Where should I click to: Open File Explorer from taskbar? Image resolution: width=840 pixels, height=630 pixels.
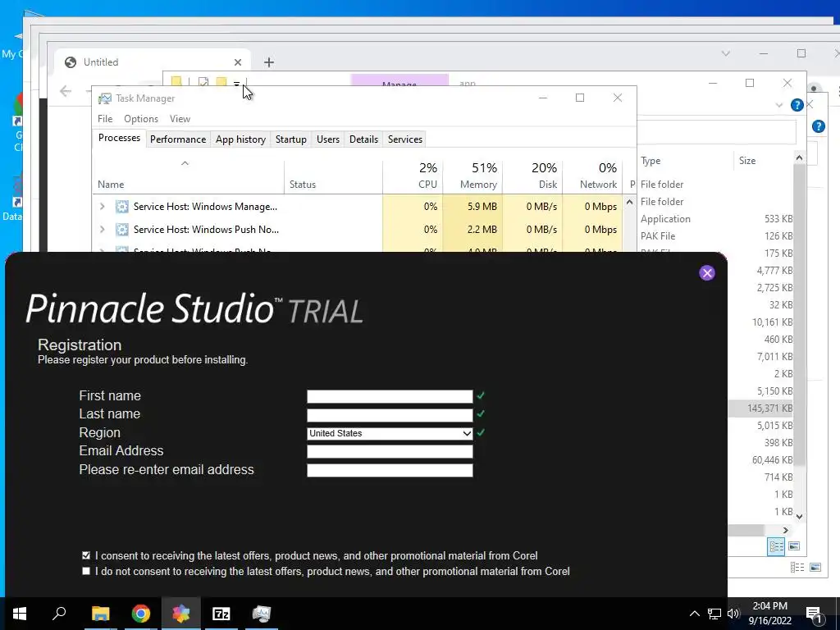coord(100,614)
